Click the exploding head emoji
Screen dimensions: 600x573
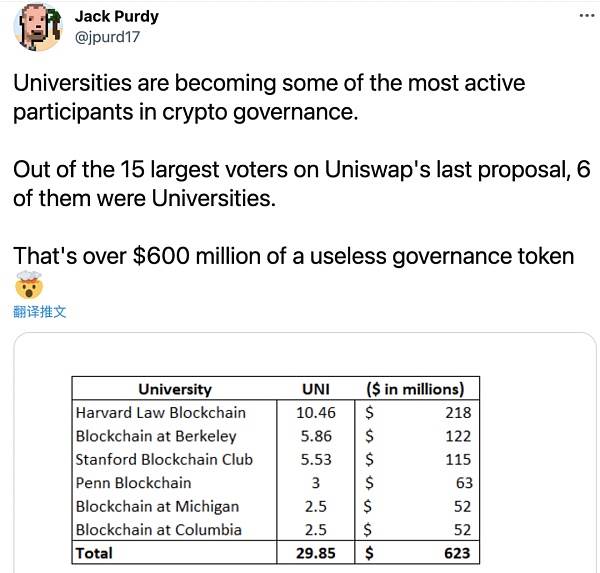point(28,285)
